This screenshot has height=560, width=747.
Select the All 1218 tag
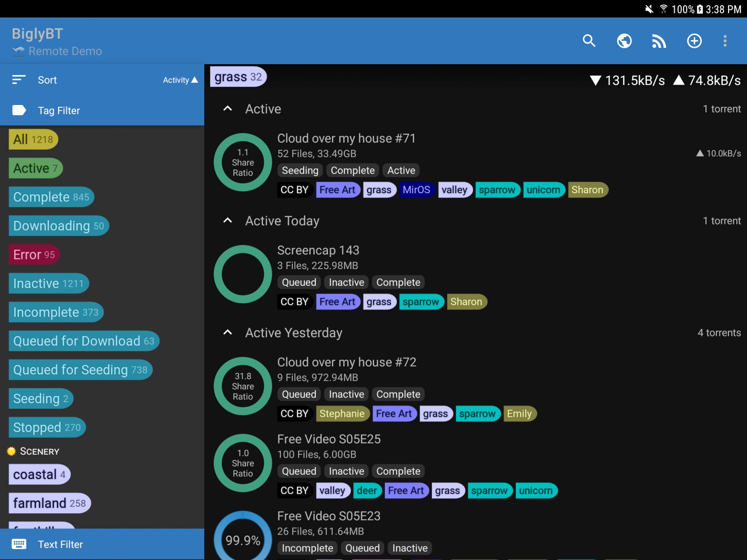click(x=33, y=139)
